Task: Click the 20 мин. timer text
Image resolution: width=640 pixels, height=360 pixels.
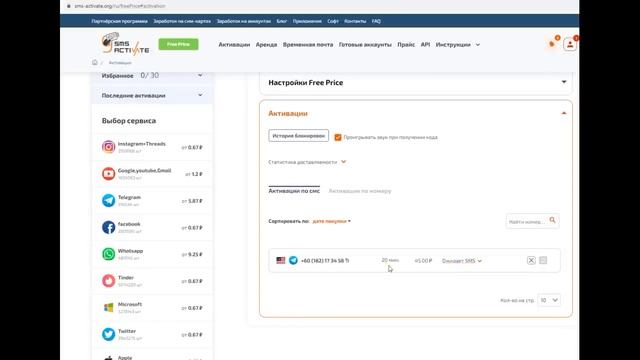Action: tap(390, 260)
